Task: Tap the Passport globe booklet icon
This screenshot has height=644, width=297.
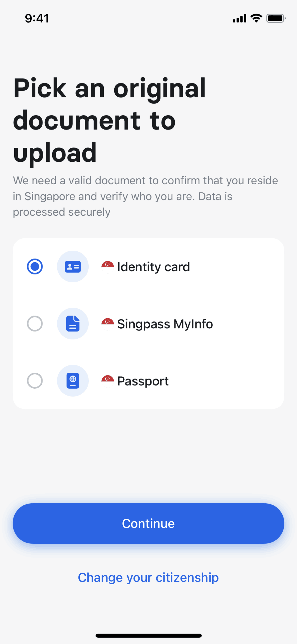Action: coord(73,381)
